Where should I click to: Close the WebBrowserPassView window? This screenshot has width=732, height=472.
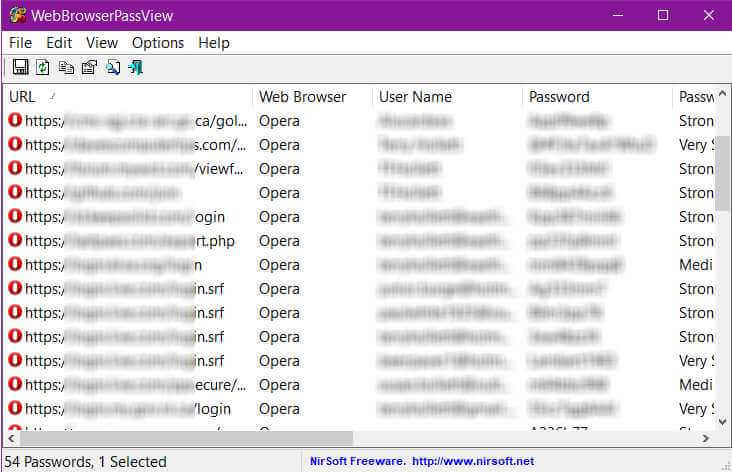click(709, 15)
